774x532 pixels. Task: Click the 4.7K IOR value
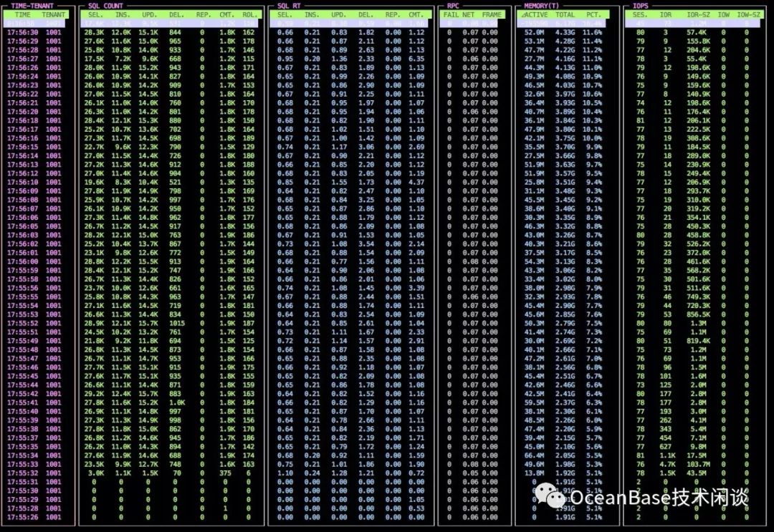(x=667, y=464)
